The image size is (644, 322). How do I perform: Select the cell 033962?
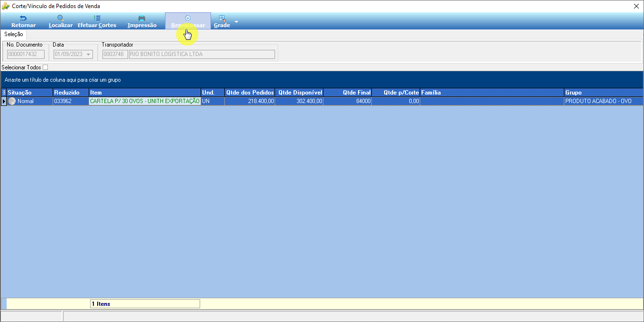[x=71, y=101]
